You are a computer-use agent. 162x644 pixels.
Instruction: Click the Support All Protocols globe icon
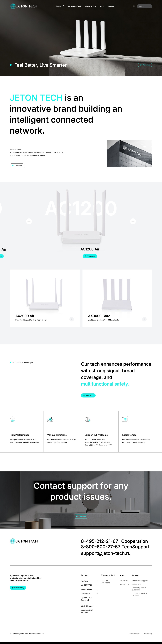(88, 419)
